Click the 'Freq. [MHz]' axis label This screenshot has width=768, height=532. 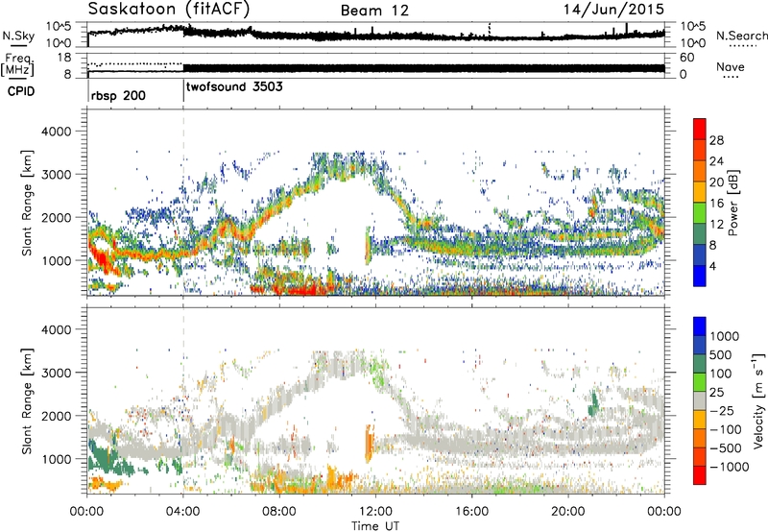[17, 64]
